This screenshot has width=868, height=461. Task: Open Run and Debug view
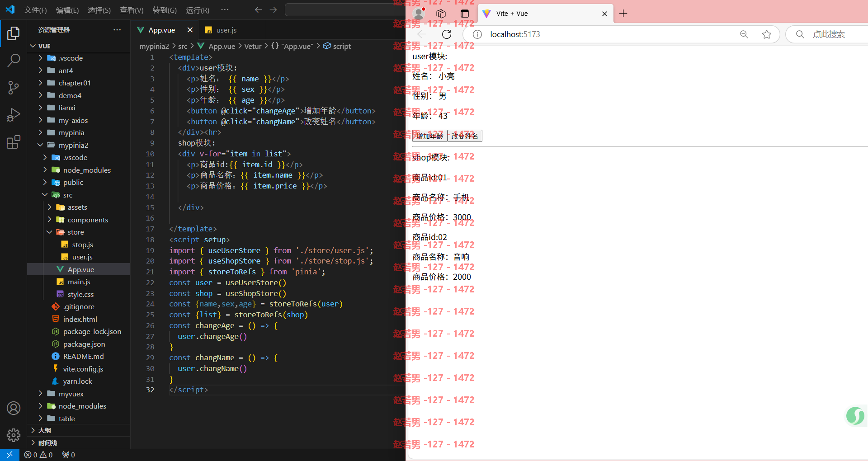(14, 115)
